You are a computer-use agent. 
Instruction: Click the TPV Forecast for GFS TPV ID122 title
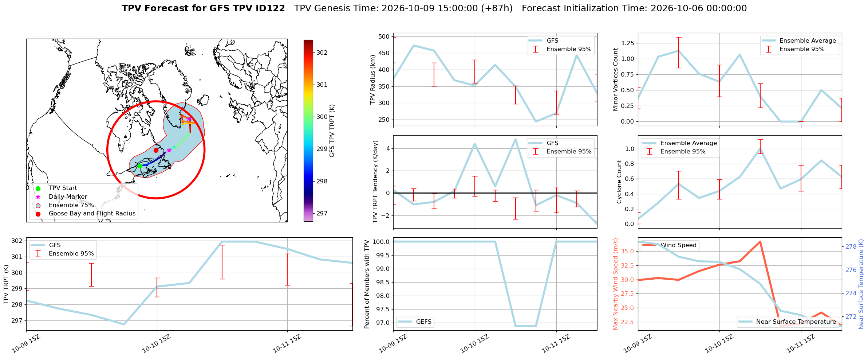point(203,8)
